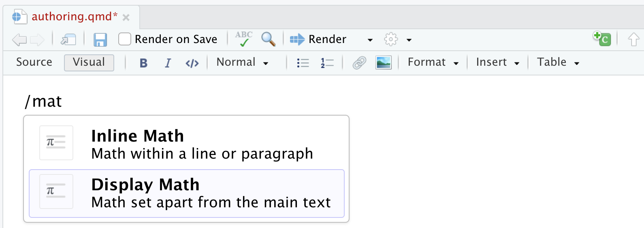Click the spell check ABC icon
The width and height of the screenshot is (644, 228).
coord(244,39)
